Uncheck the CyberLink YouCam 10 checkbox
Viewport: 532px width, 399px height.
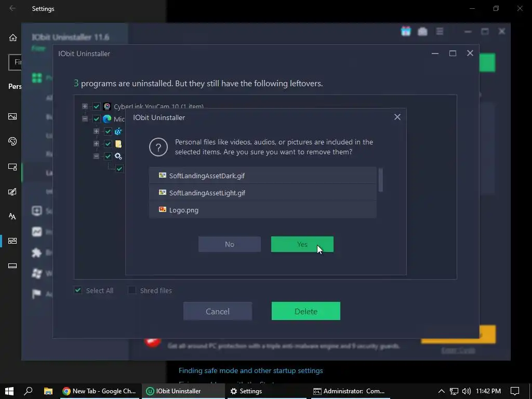tap(96, 107)
